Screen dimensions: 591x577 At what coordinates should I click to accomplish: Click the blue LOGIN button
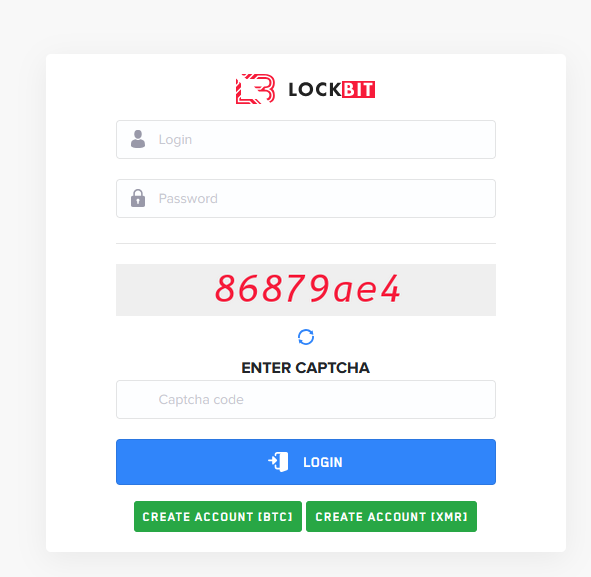[x=306, y=462]
